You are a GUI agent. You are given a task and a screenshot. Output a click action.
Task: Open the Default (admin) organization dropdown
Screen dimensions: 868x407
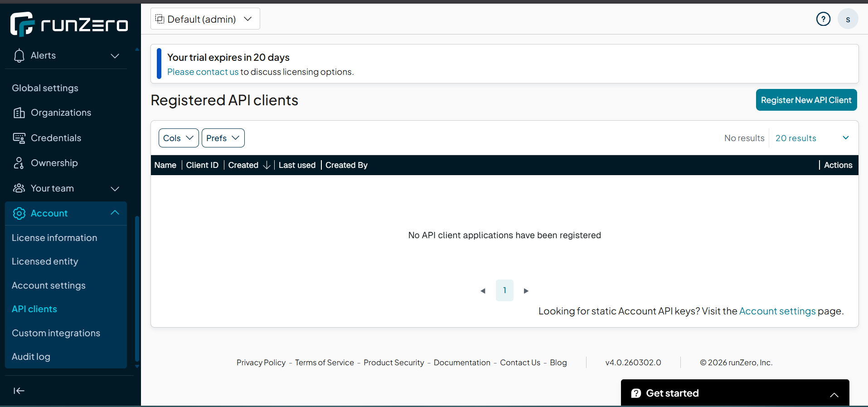[x=205, y=19]
